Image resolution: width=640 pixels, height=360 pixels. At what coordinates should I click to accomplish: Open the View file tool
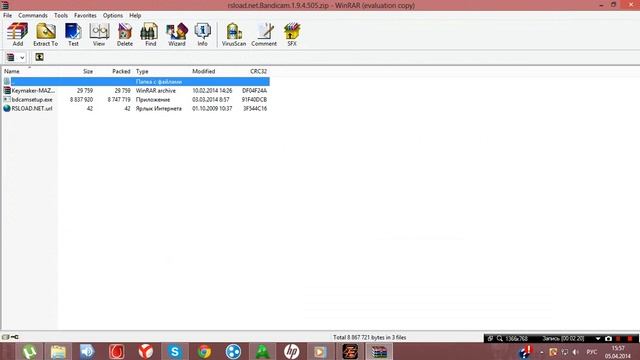99,34
